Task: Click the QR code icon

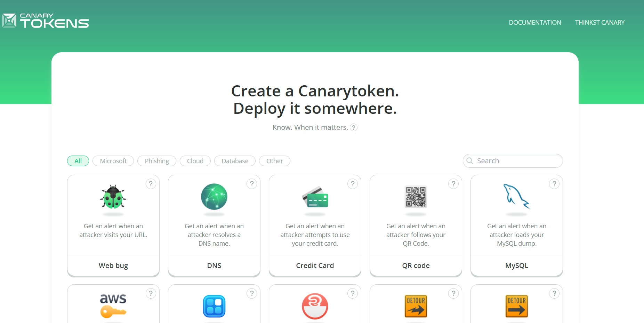Action: click(x=416, y=197)
